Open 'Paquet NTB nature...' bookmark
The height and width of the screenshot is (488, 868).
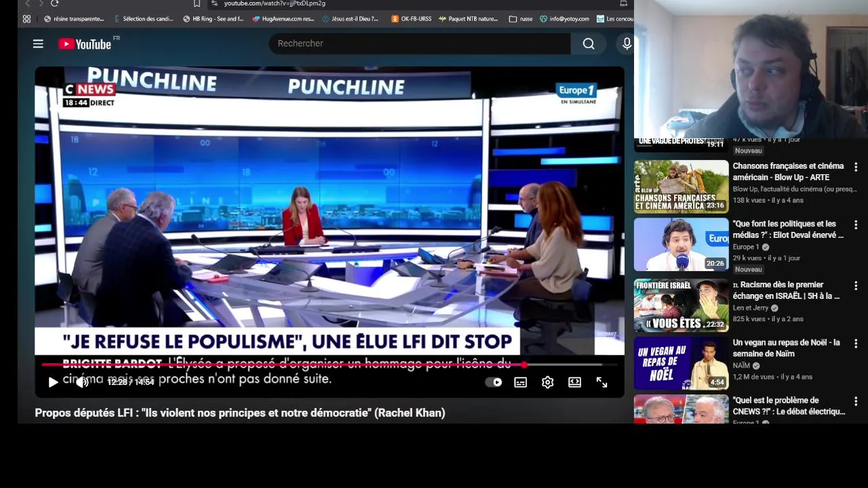468,19
